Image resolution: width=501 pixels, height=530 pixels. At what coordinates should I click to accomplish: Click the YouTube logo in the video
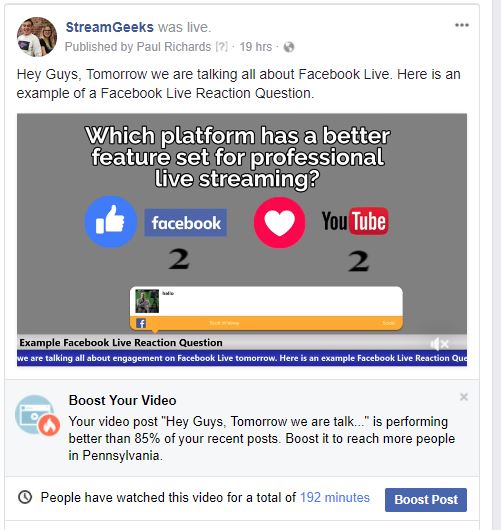coord(355,221)
